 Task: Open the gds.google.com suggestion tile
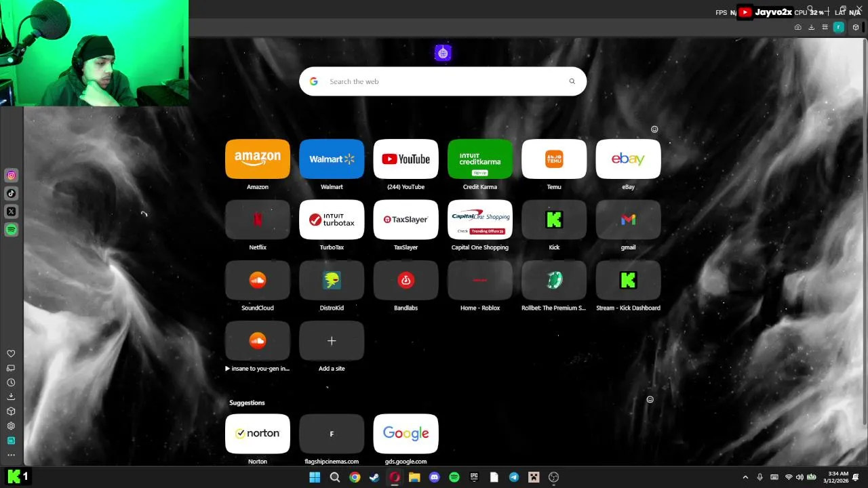pyautogui.click(x=406, y=434)
